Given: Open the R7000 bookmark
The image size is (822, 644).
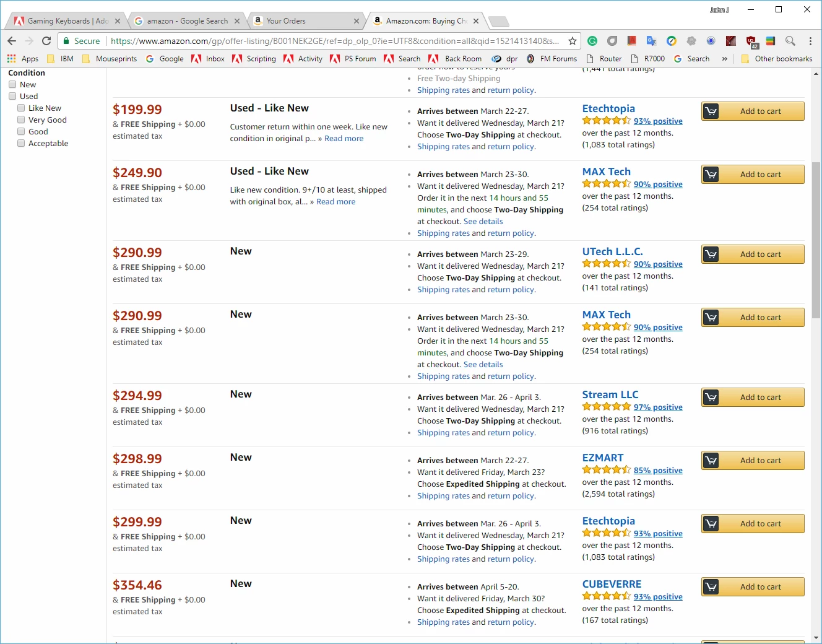Looking at the screenshot, I should 647,59.
